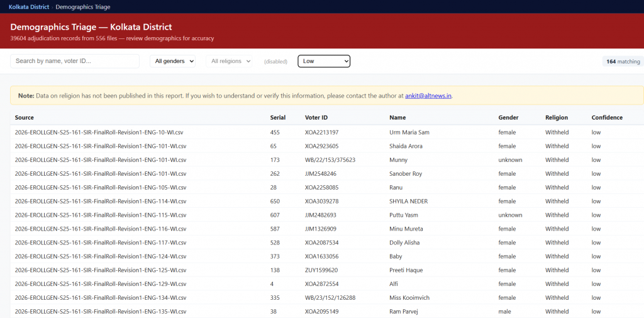The width and height of the screenshot is (644, 318).
Task: Sort by the Confidence column header
Action: point(607,118)
